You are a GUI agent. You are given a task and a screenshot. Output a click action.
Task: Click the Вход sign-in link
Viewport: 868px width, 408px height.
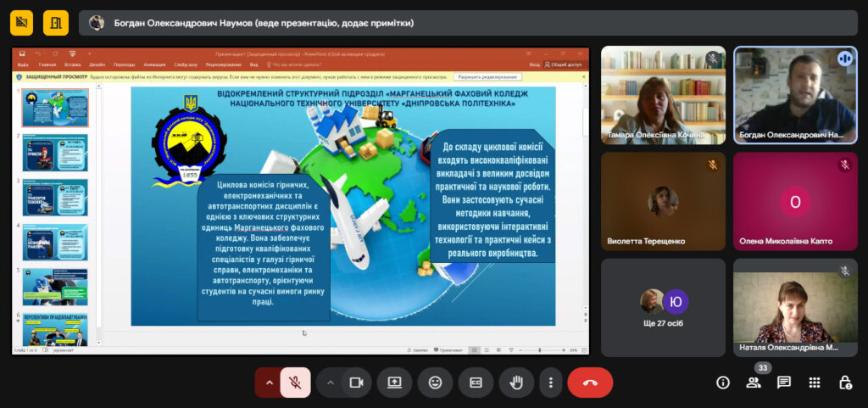tap(534, 64)
